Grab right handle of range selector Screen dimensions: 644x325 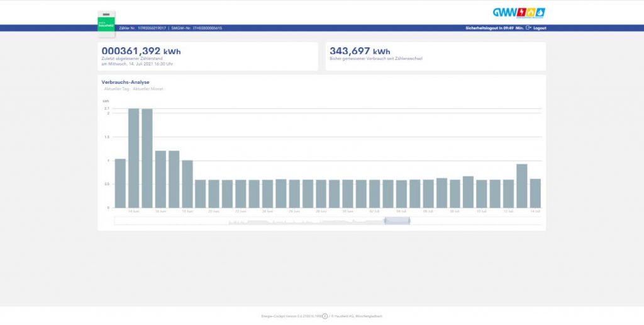(410, 220)
